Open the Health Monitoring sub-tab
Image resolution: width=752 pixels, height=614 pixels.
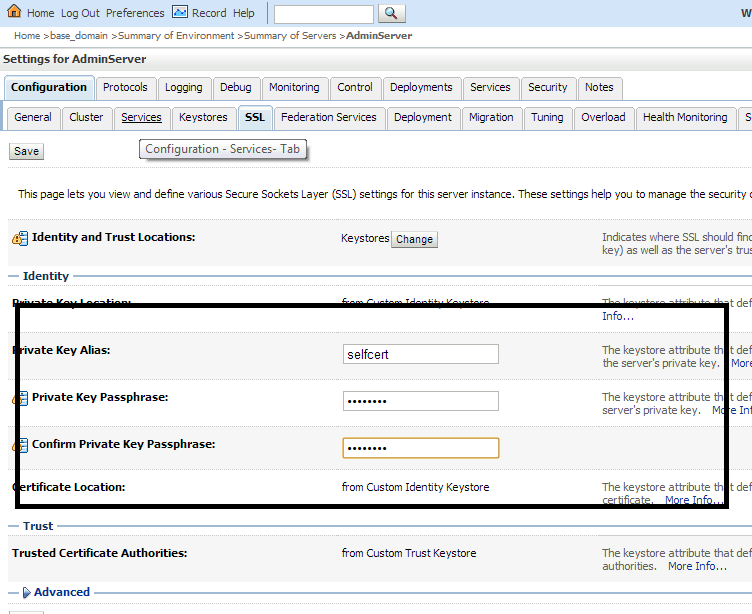(685, 118)
